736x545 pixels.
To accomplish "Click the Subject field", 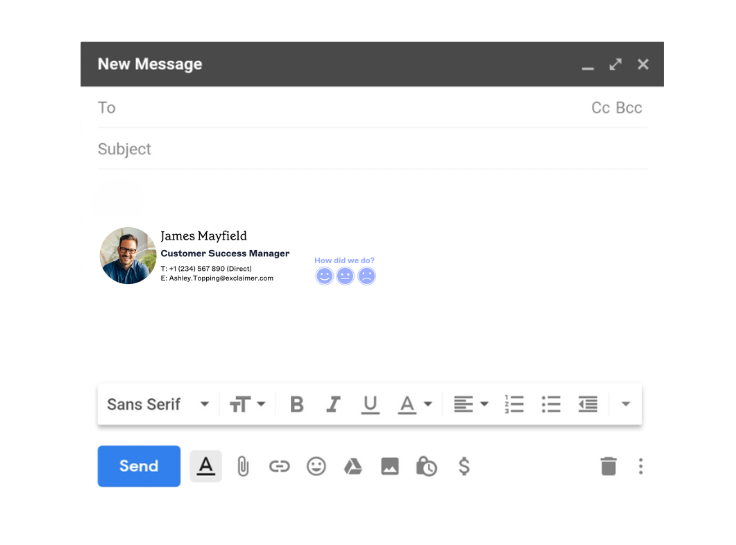I will pos(372,149).
